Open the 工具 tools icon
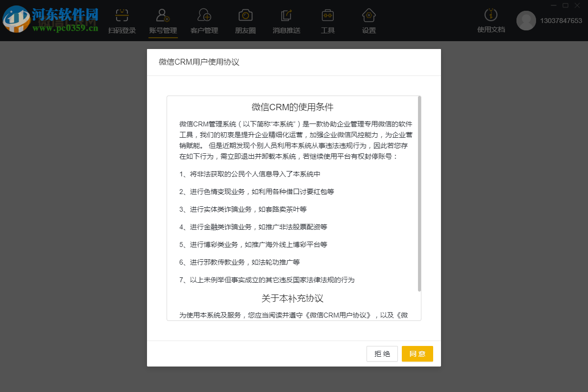Viewport: 588px width, 392px height. pyautogui.click(x=327, y=21)
